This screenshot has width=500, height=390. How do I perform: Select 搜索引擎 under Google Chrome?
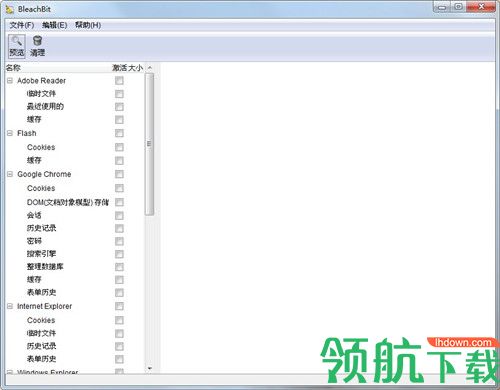click(x=41, y=254)
